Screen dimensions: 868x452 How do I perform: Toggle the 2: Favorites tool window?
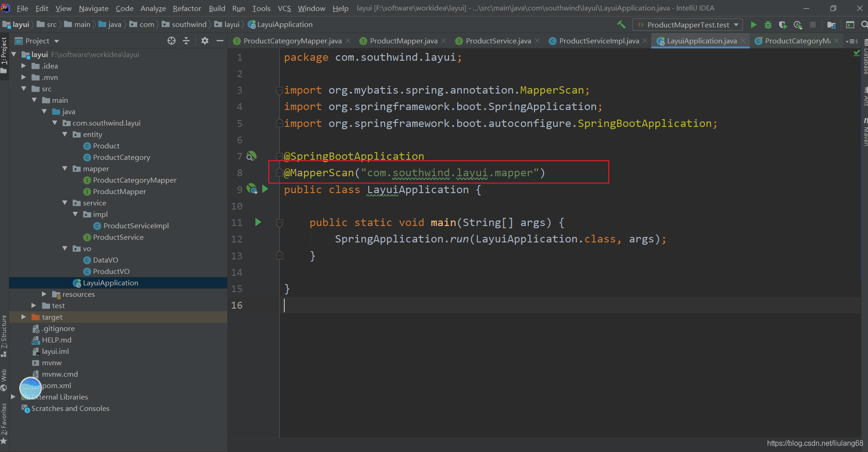click(x=4, y=424)
